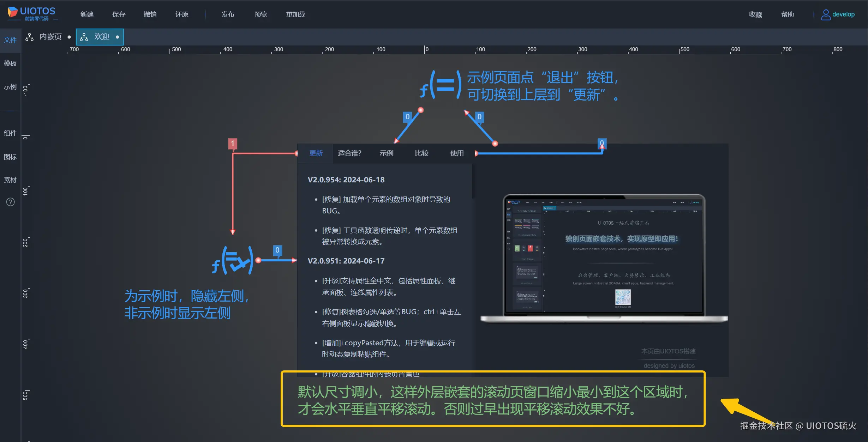
Task: Open the 组件 panel in left sidebar
Action: click(10, 133)
